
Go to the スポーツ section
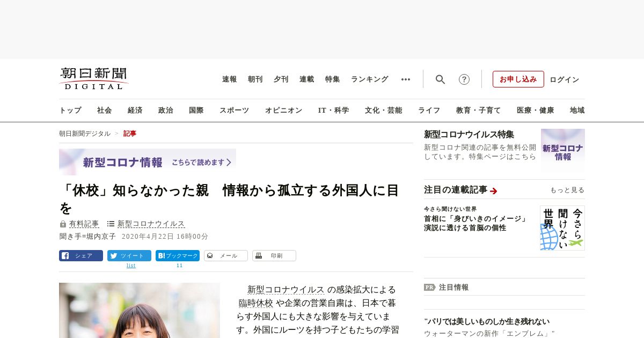[x=234, y=111]
